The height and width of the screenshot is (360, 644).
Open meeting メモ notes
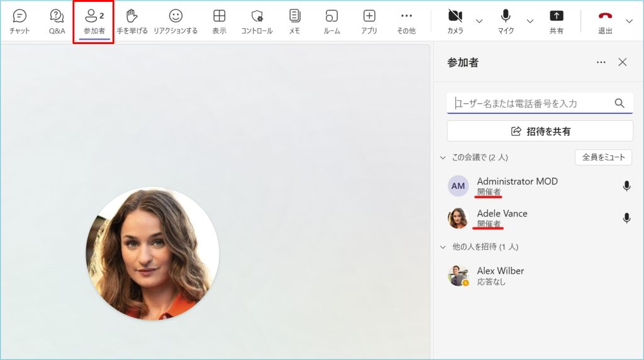(294, 21)
